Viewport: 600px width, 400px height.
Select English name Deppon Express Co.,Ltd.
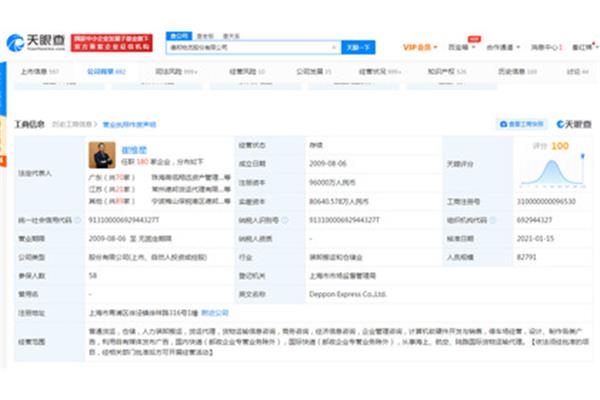347,294
